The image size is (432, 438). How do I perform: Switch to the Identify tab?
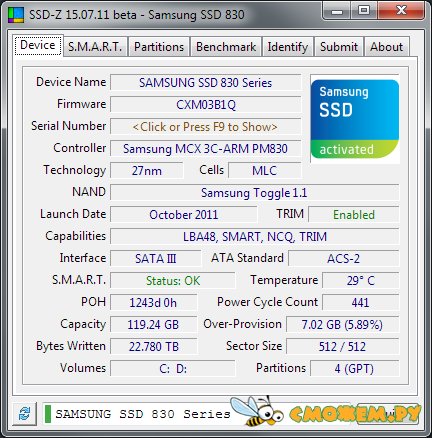coord(288,47)
